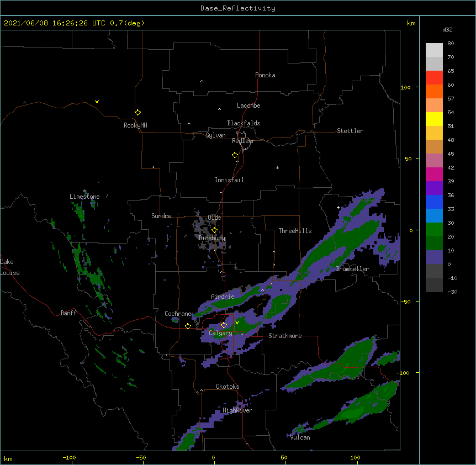Click the Base_Reflectivity title text
476x465 pixels.
pos(238,8)
